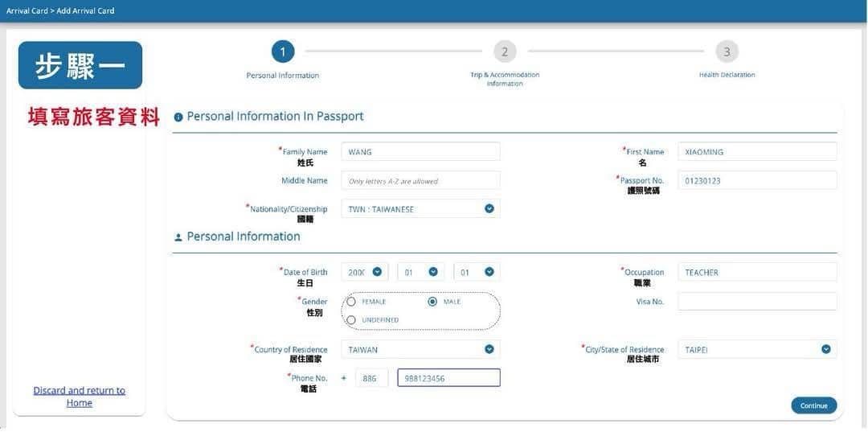Open the City/State of Residence dropdown
This screenshot has height=436, width=868.
point(757,350)
